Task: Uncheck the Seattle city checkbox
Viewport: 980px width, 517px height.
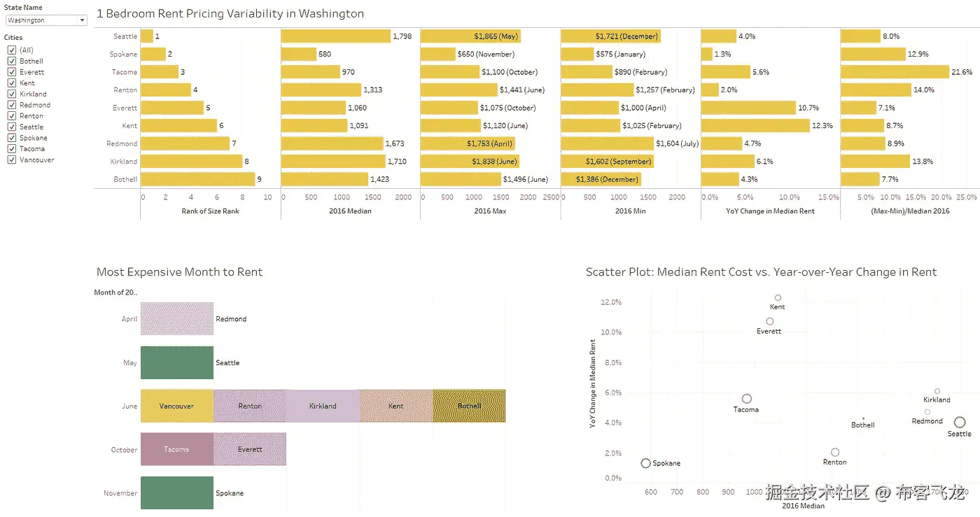Action: click(11, 127)
